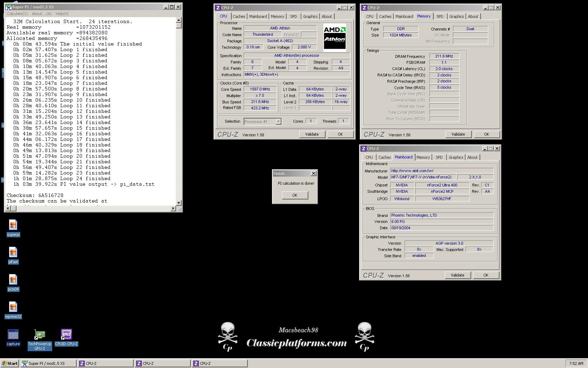Click Super PI scroll left arrow

point(8,209)
